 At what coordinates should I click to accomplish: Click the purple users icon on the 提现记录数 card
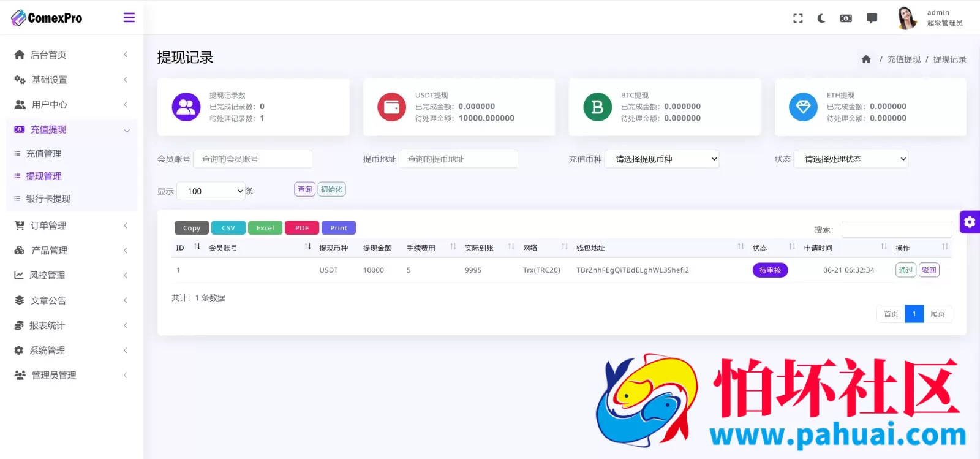pos(186,107)
